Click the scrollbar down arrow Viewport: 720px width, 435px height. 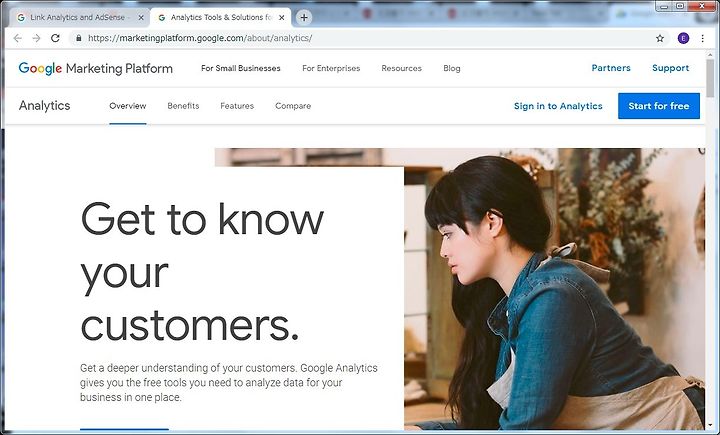click(x=711, y=425)
